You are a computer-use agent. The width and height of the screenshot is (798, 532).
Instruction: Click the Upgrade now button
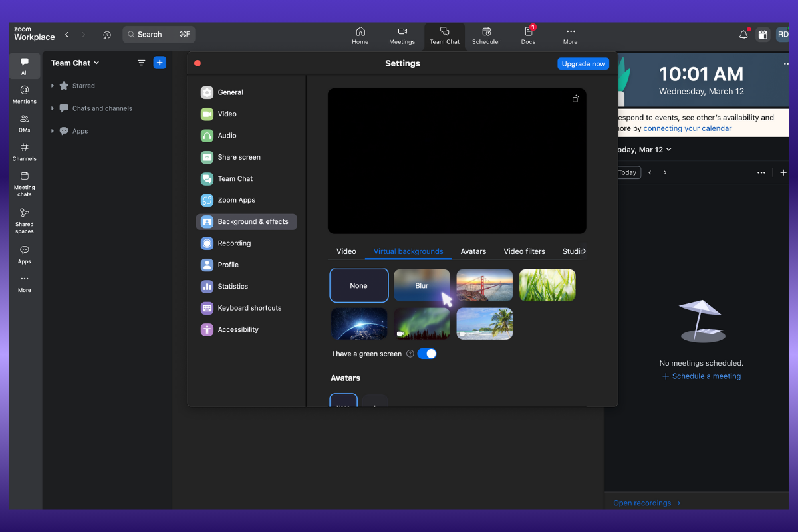pos(583,64)
